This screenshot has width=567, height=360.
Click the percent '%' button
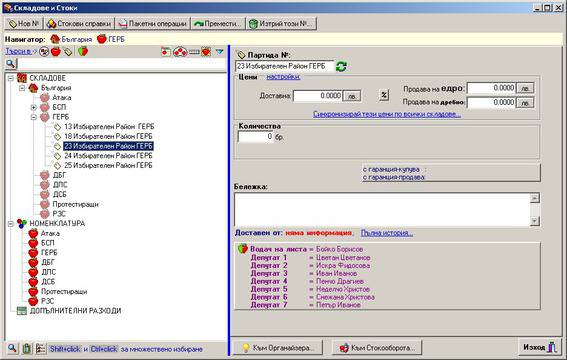[384, 95]
